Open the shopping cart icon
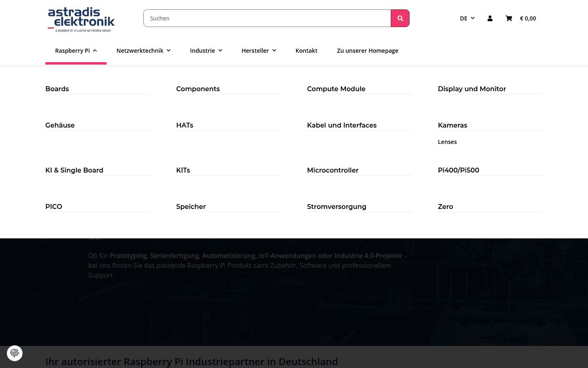This screenshot has height=368, width=588. tap(509, 18)
